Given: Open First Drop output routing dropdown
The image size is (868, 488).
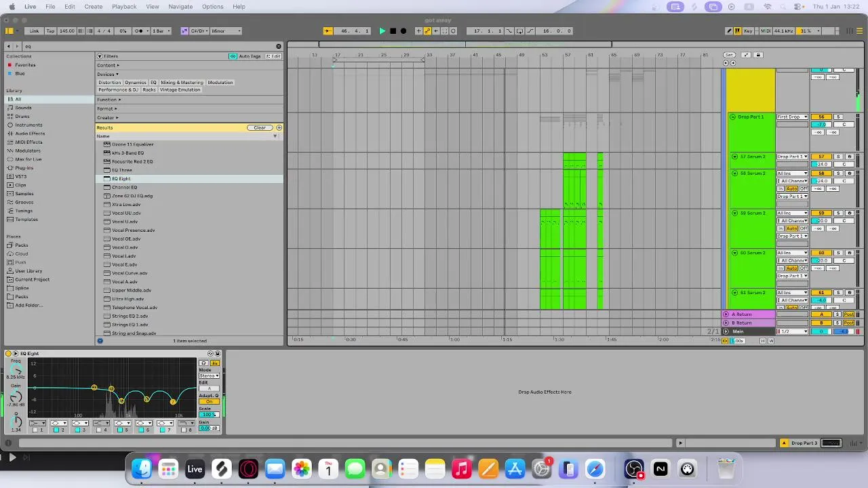Looking at the screenshot, I should click(x=792, y=117).
